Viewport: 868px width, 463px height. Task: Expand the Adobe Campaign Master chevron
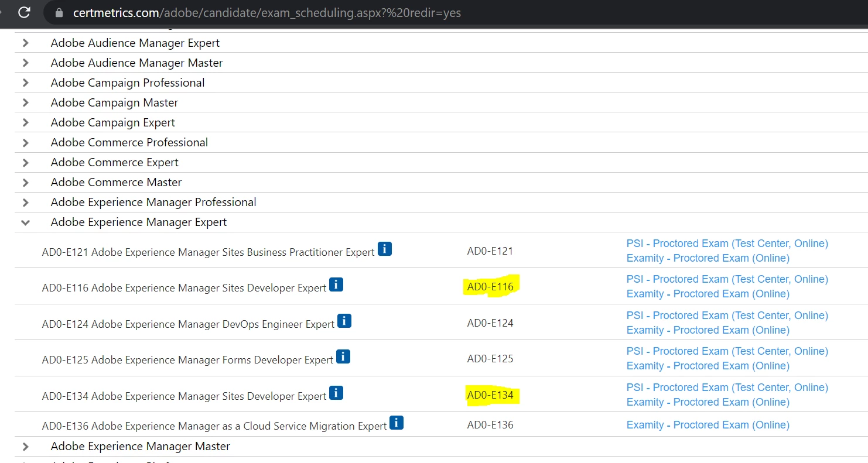(25, 102)
